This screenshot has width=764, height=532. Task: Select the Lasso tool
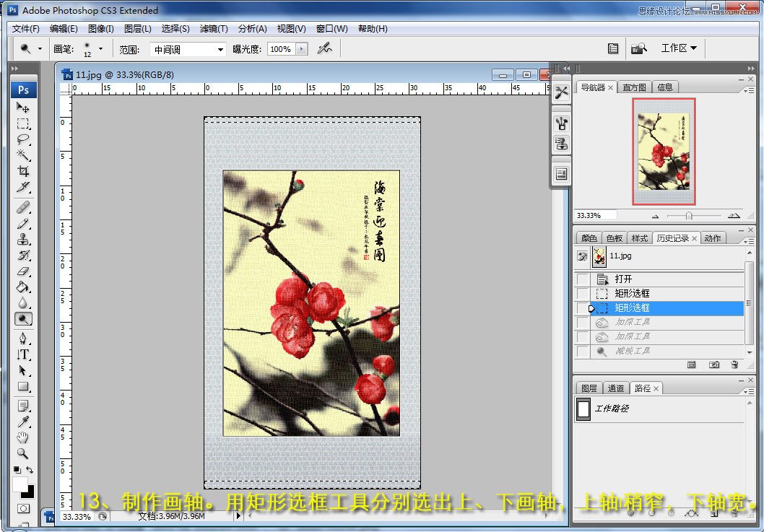coord(24,139)
